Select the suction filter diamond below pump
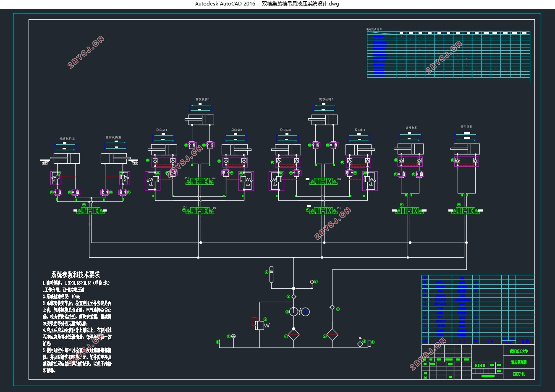This screenshot has height=392, width=555. pyautogui.click(x=293, y=335)
